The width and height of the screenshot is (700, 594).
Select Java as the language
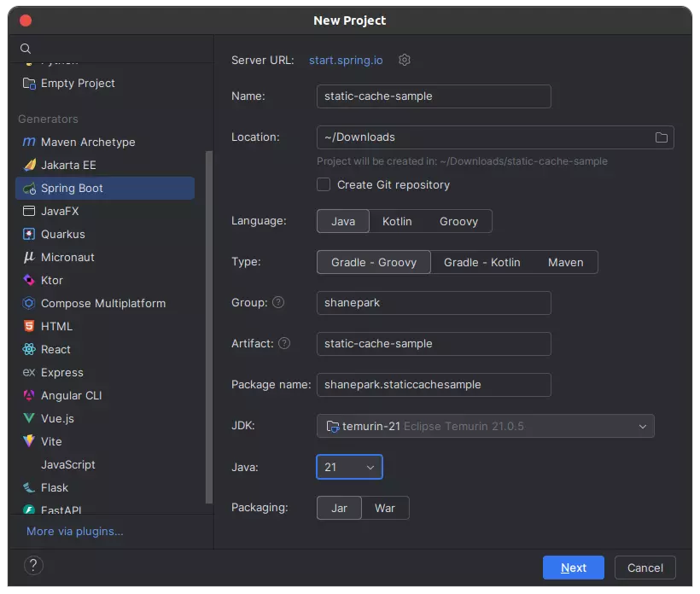tap(343, 221)
